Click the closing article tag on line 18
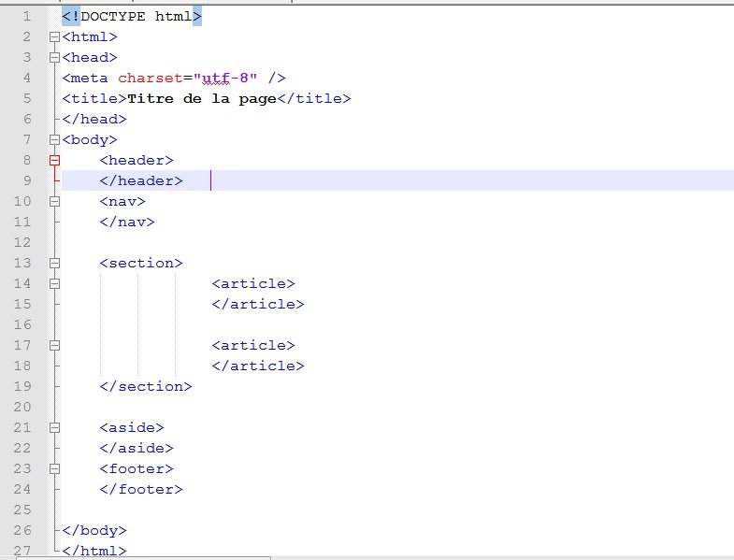This screenshot has width=734, height=560. (x=258, y=366)
